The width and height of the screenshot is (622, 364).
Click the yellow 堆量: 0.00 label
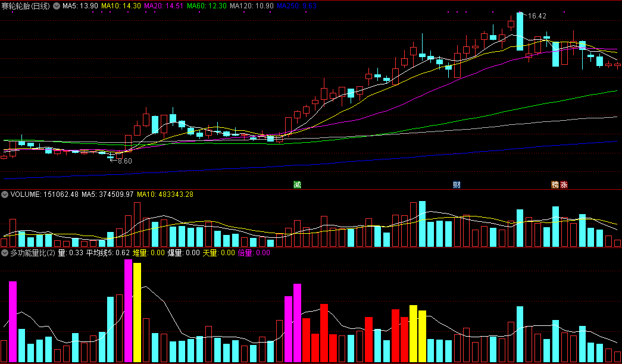(x=148, y=253)
